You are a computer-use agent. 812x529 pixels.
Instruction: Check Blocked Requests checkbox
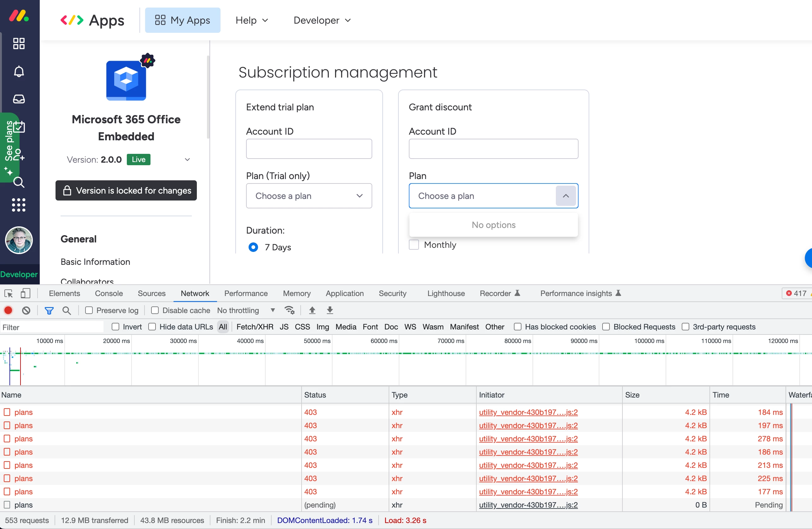[606, 327]
